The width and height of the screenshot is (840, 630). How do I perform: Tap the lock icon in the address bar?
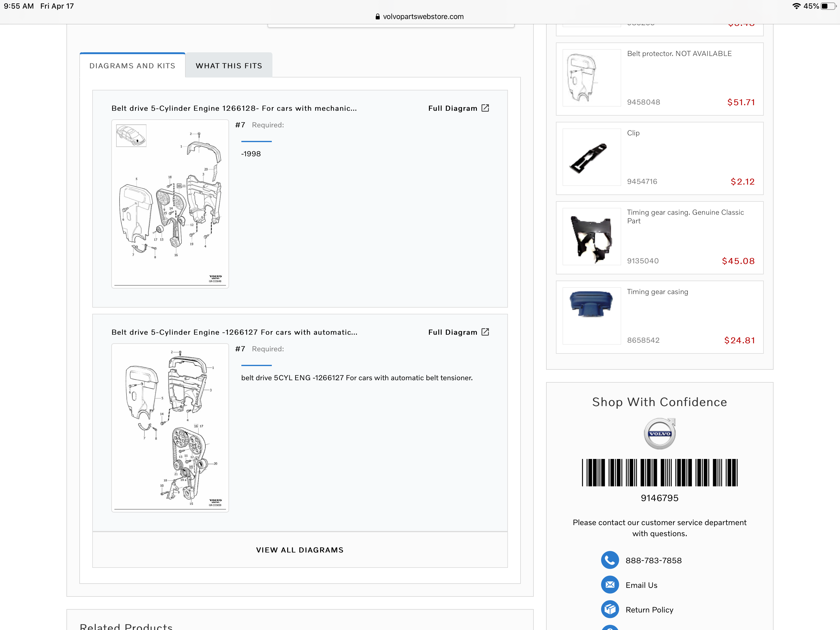(x=378, y=17)
